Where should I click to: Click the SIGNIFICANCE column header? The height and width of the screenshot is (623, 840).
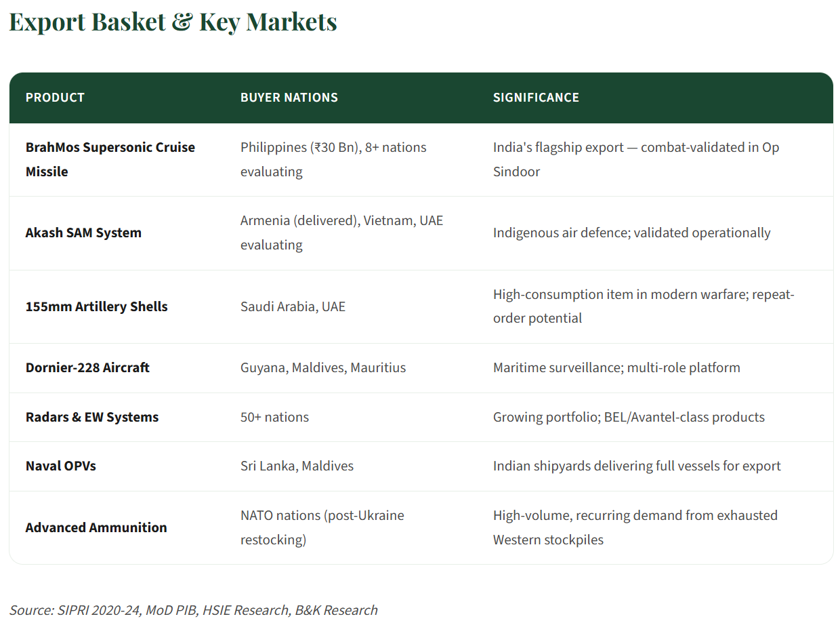pyautogui.click(x=536, y=98)
